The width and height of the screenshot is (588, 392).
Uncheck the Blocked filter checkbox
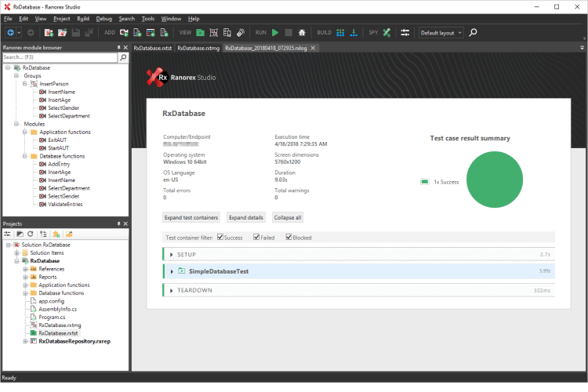point(289,237)
